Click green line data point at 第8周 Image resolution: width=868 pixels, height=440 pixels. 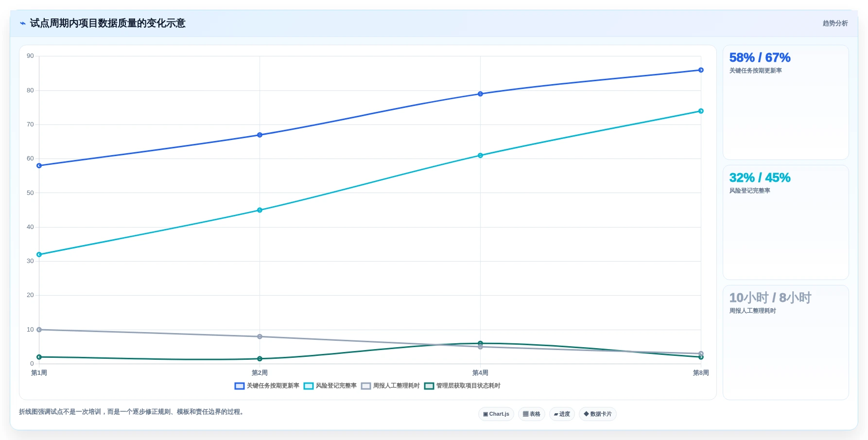701,357
